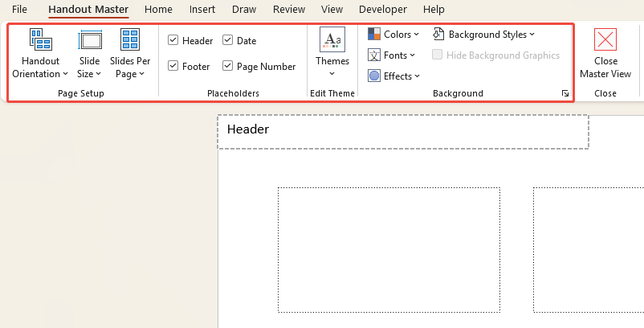Click the red X Close Master View icon

pyautogui.click(x=605, y=39)
